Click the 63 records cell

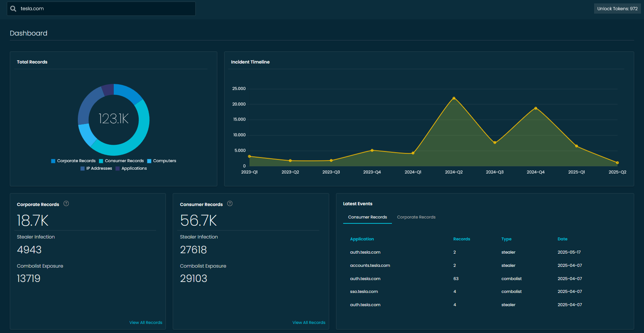456,279
